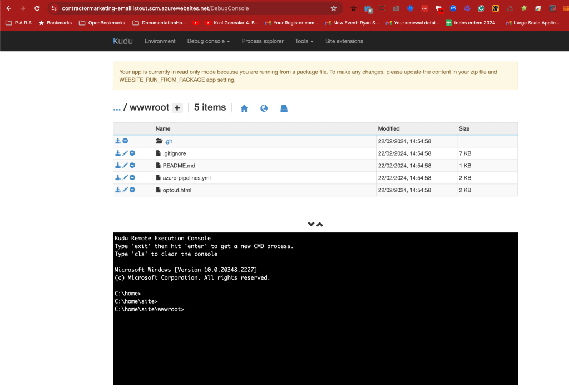Screen dimensions: 569x392
Task: Click the Name column header
Action: pos(163,129)
